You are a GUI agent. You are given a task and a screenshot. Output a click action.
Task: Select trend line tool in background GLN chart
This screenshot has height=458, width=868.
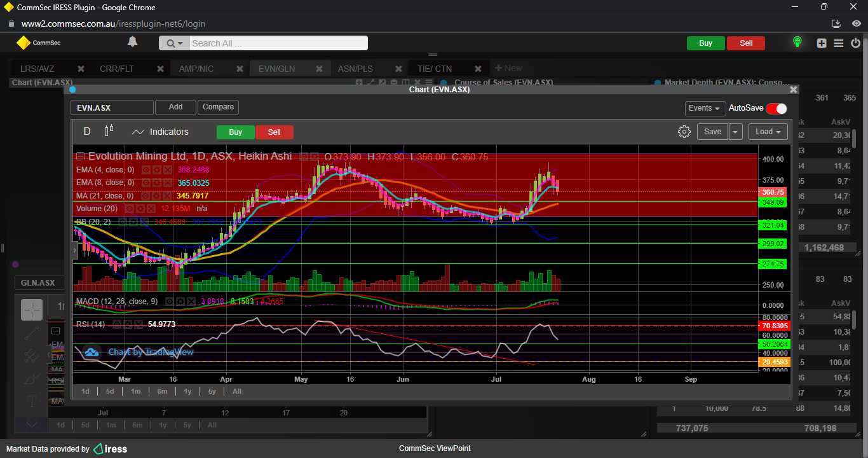click(32, 333)
